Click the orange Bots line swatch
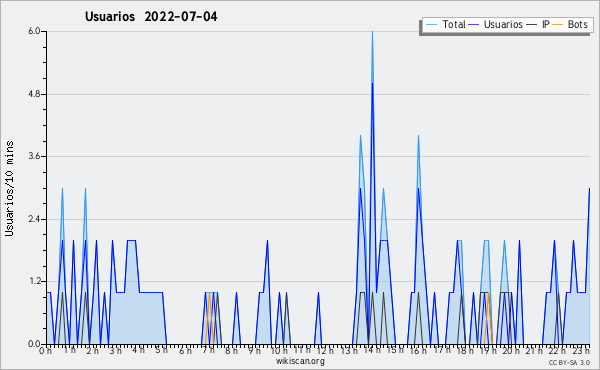600x370 pixels. 558,25
